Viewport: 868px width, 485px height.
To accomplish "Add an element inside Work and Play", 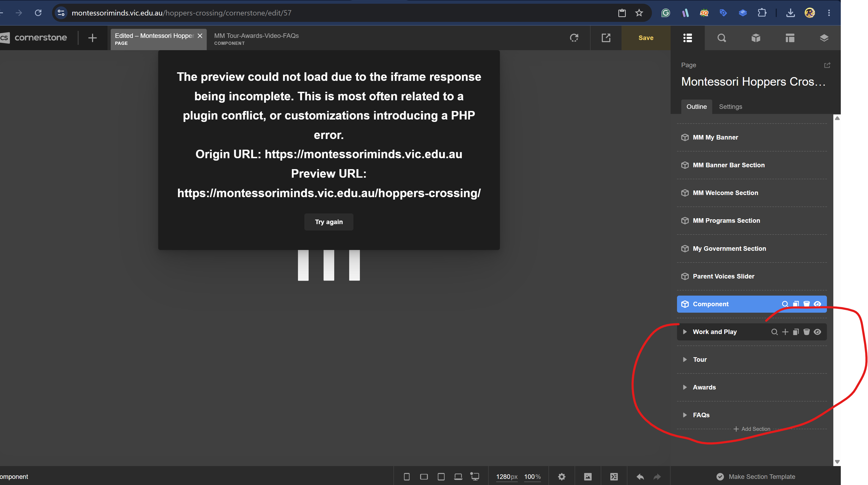I will point(785,332).
